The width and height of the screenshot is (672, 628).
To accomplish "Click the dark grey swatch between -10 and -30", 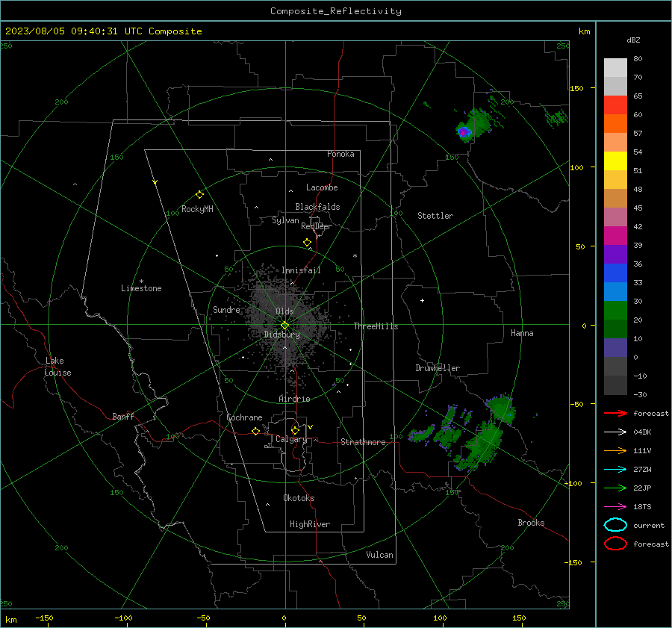I will point(615,385).
